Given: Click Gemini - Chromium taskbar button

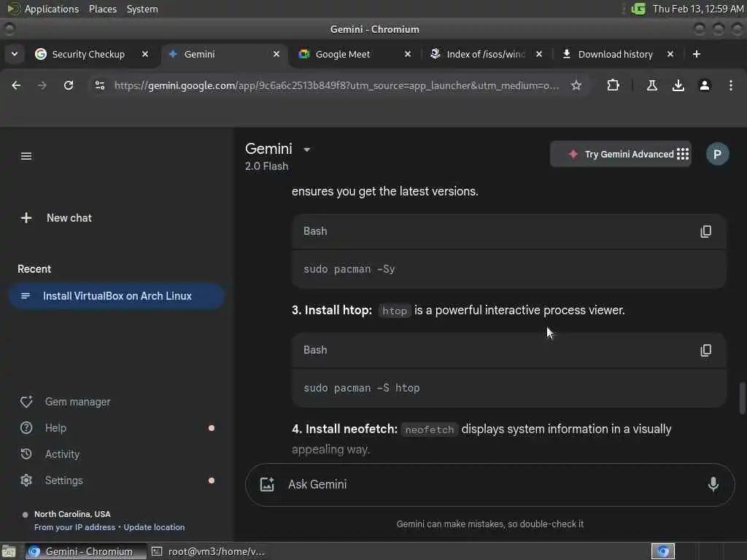Looking at the screenshot, I should pos(86,551).
